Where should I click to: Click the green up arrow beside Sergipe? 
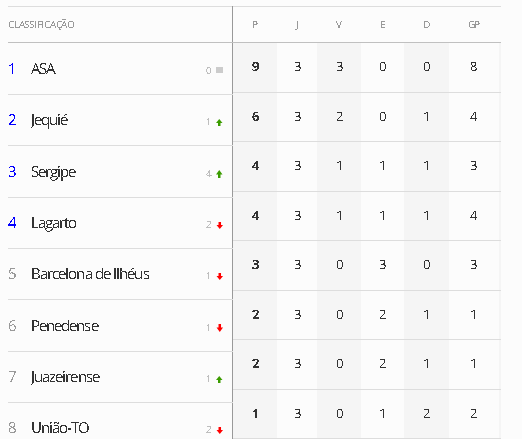pyautogui.click(x=219, y=174)
